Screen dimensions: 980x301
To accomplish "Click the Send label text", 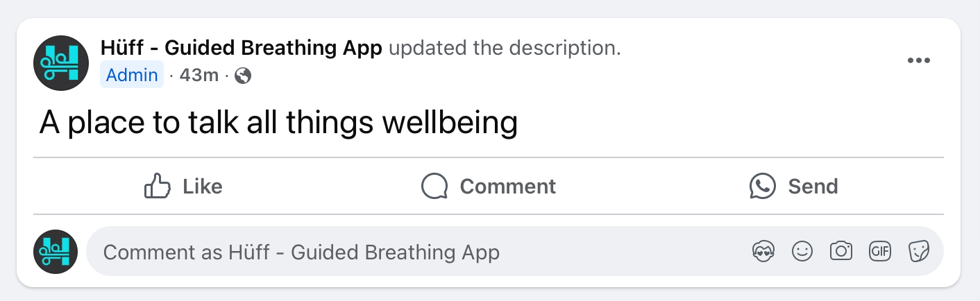I will [x=813, y=187].
